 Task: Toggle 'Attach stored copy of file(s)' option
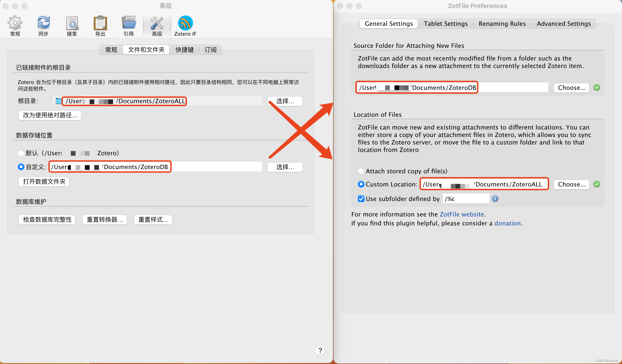point(361,171)
